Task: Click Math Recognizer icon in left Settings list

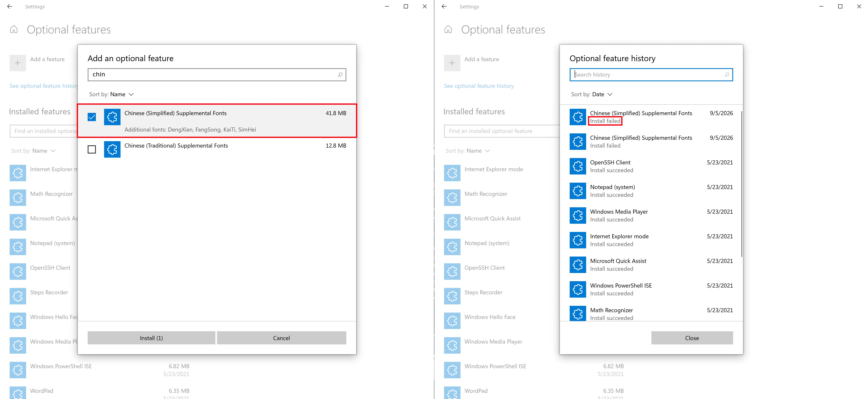Action: pos(18,197)
